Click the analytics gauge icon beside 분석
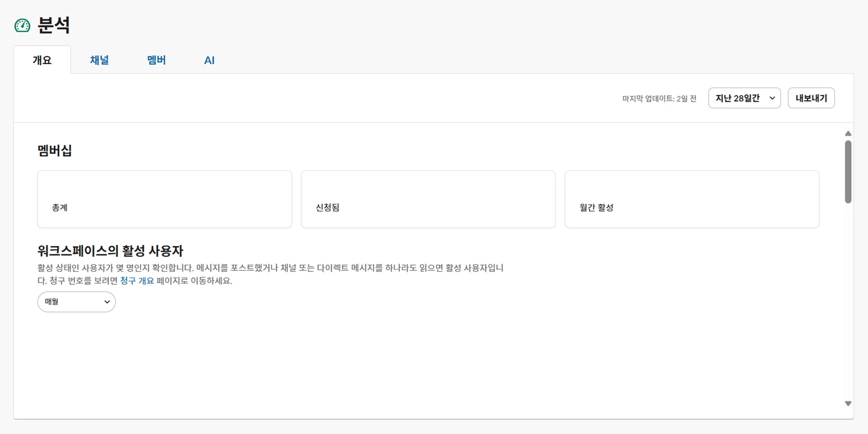The height and width of the screenshot is (434, 868). pos(22,25)
